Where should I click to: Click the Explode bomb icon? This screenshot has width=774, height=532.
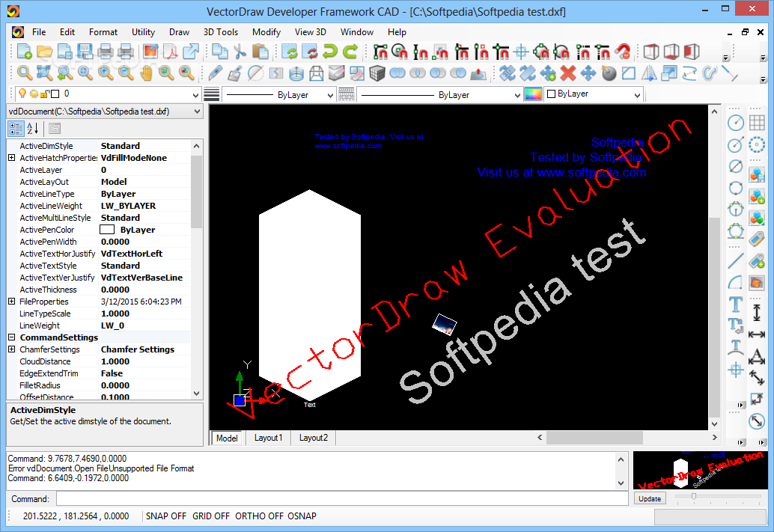click(609, 73)
